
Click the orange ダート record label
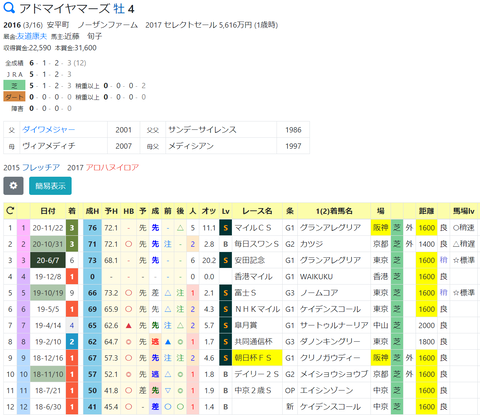pyautogui.click(x=14, y=97)
